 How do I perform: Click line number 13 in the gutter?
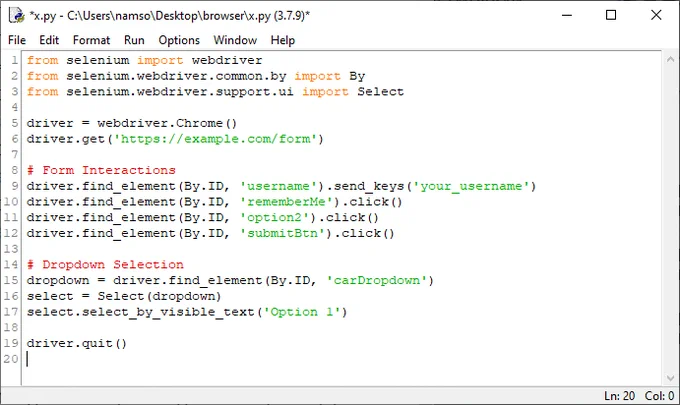pos(11,249)
